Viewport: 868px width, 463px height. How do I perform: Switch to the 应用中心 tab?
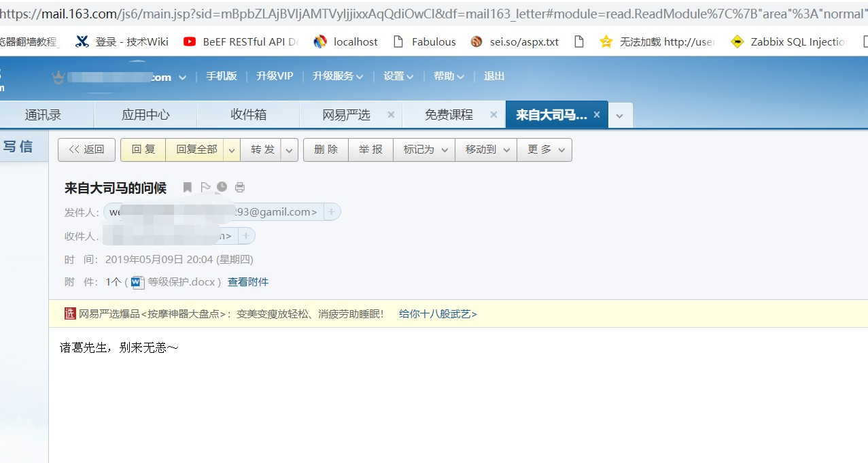(145, 115)
